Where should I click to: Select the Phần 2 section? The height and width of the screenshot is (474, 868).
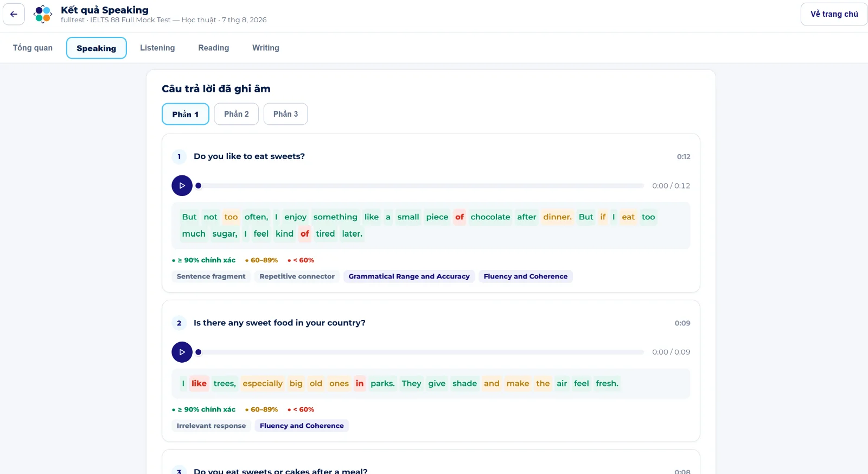(237, 114)
